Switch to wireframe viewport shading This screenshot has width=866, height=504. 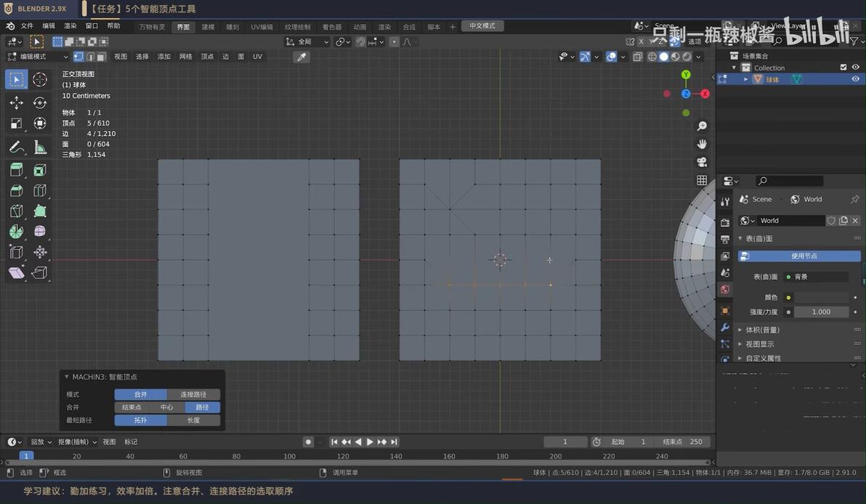652,57
